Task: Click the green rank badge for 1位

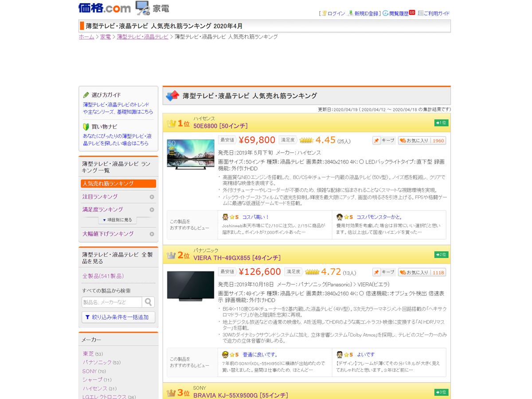Action: [x=441, y=123]
